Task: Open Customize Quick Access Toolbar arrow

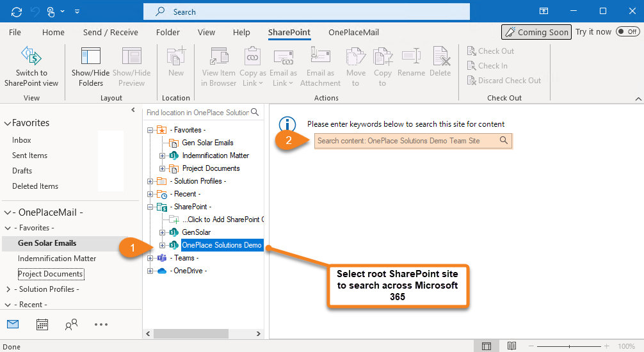Action: [77, 12]
